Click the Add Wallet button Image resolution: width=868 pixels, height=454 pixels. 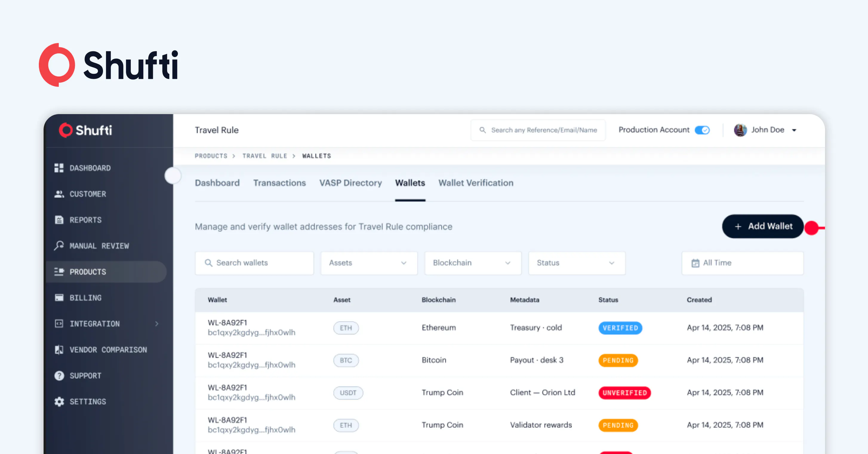point(763,226)
